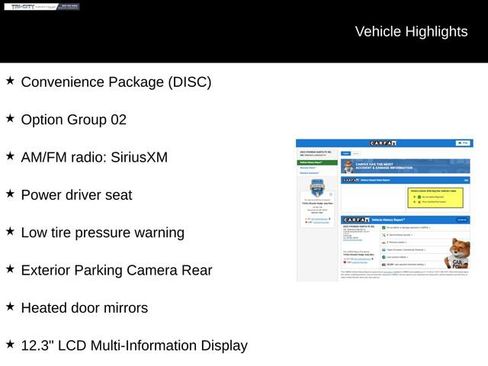
Task: Click the dealership logo in the header
Action: point(42,7)
